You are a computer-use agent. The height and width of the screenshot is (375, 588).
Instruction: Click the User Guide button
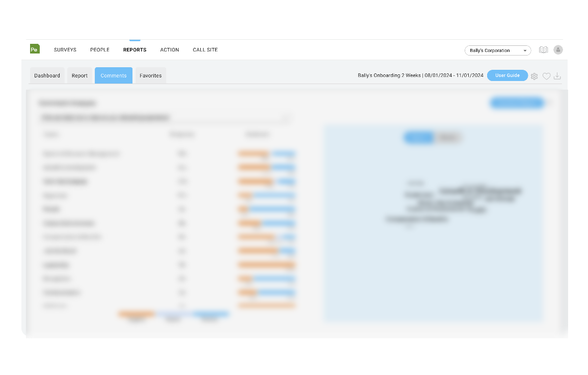507,75
